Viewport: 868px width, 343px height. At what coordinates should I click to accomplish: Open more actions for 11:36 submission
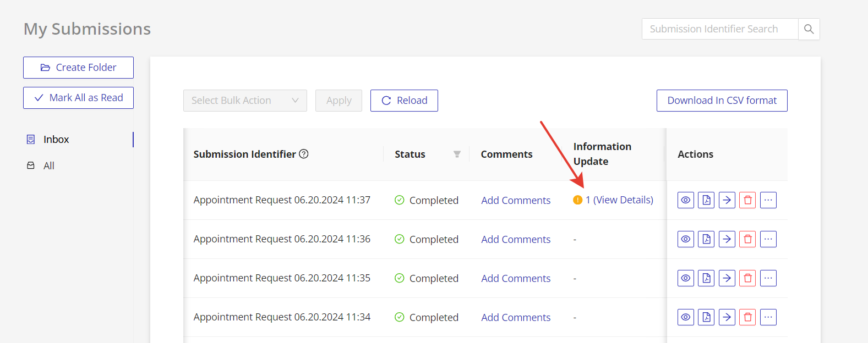click(x=768, y=239)
